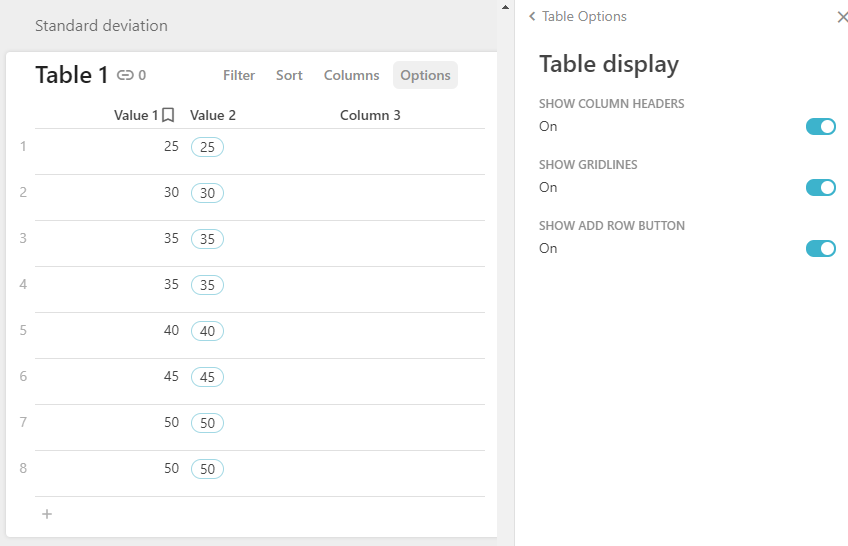The height and width of the screenshot is (546, 848).
Task: Click the bookmark icon on Value 1 column
Action: tap(169, 115)
